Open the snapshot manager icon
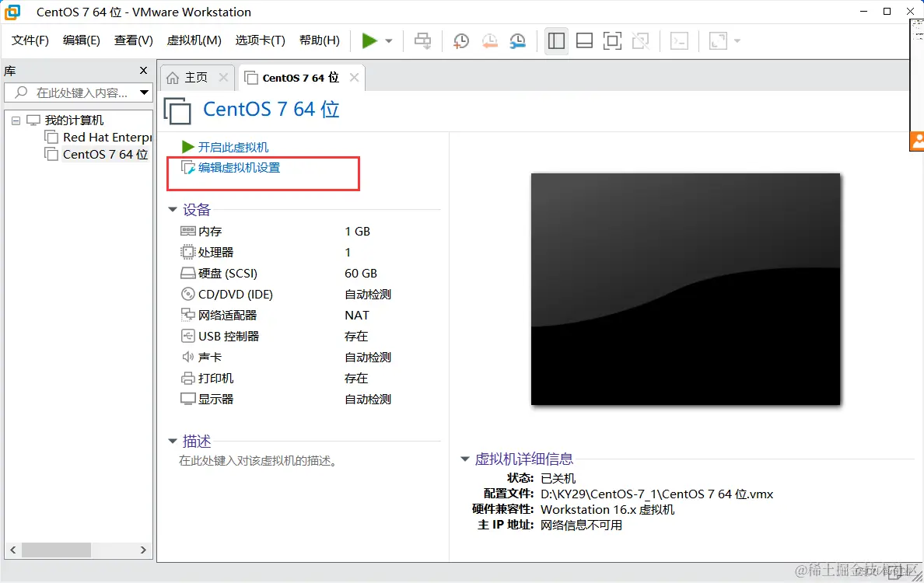Viewport: 924px width, 583px height. coord(517,40)
